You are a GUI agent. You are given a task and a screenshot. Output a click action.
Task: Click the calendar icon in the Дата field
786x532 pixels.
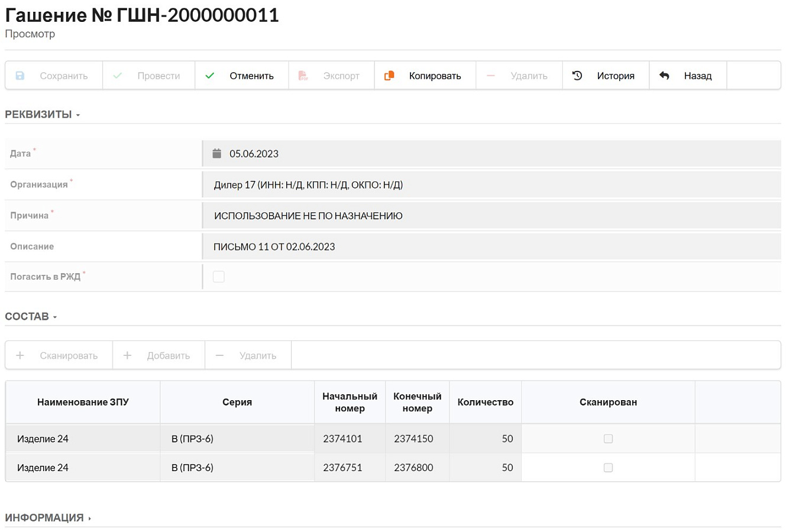coord(217,154)
